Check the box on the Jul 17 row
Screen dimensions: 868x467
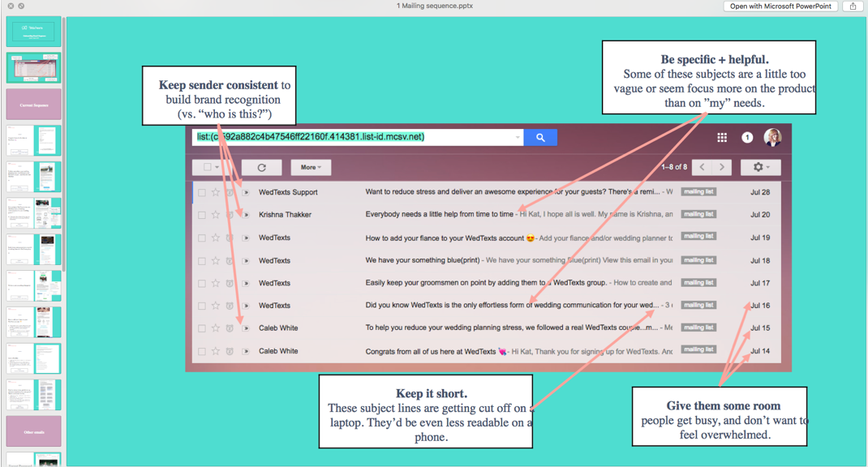[201, 283]
